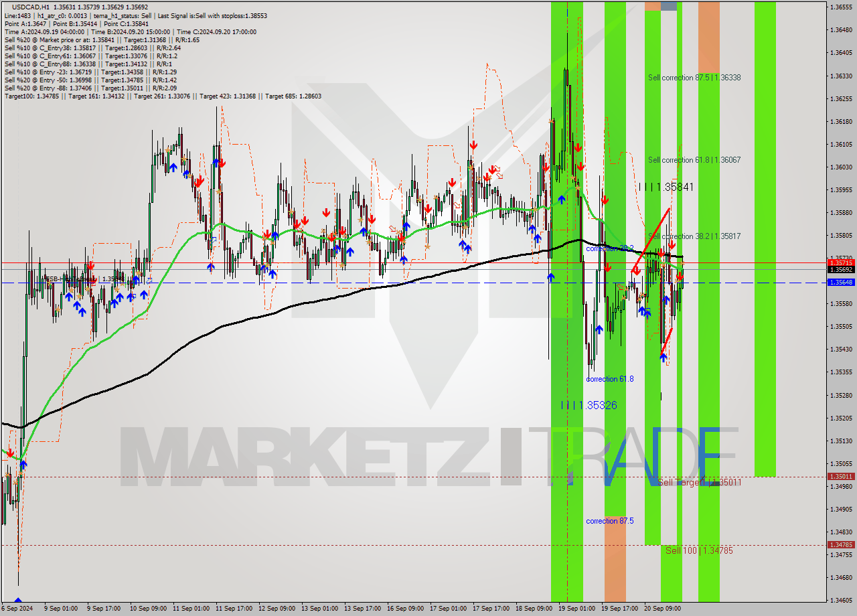The height and width of the screenshot is (616, 857).
Task: Click the 'Sell correction 87.5 | 1.36338' label
Action: pos(694,78)
